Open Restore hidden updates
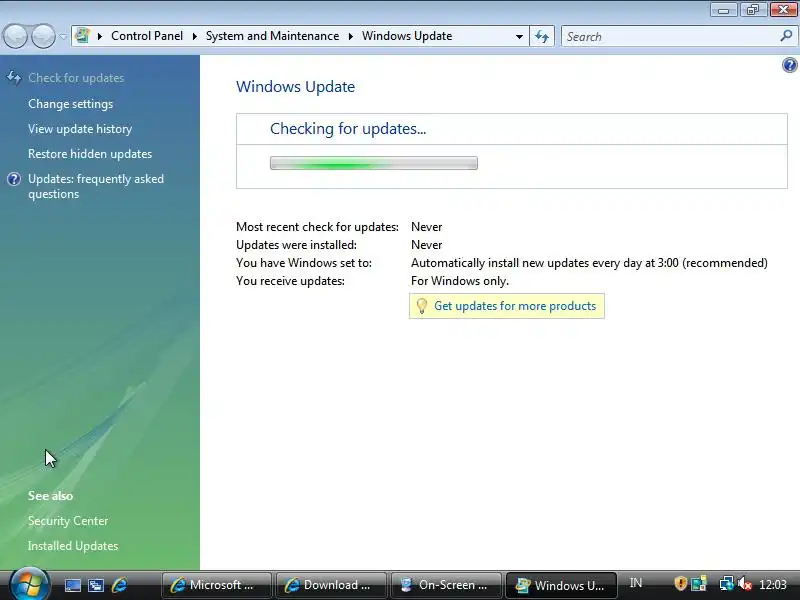This screenshot has width=800, height=600. click(90, 154)
